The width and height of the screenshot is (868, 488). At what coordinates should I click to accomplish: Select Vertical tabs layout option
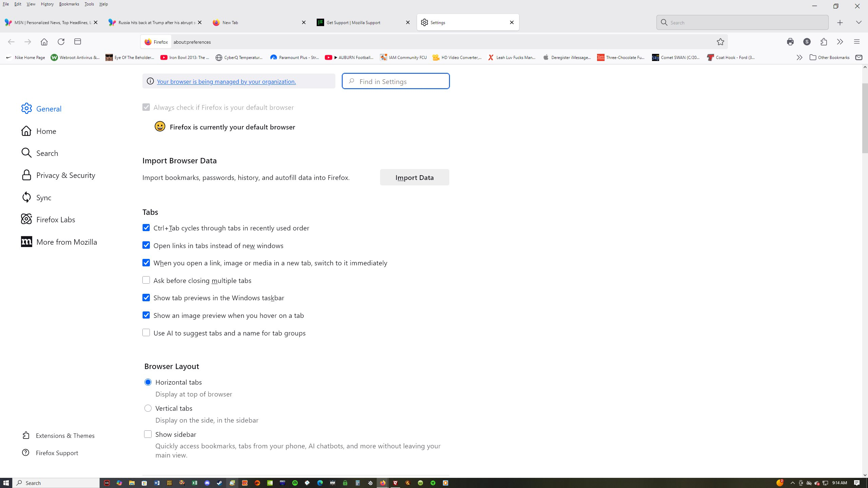click(x=148, y=408)
